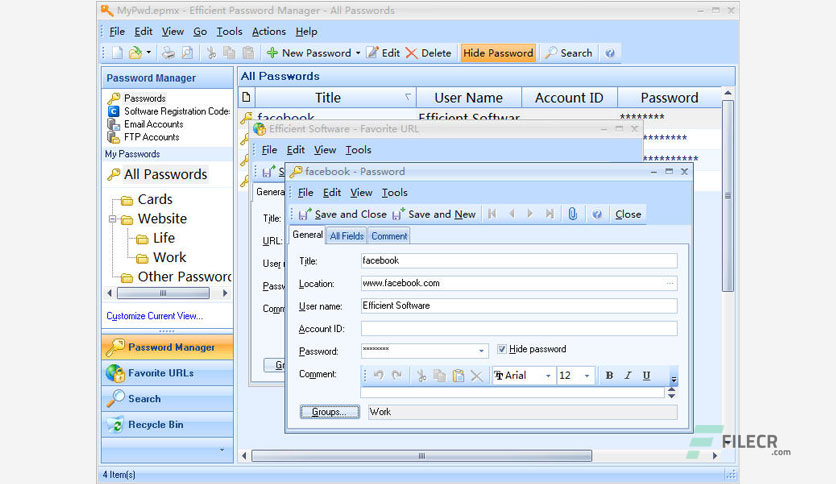Click the help icon in Password dialog toolbar

coord(597,214)
